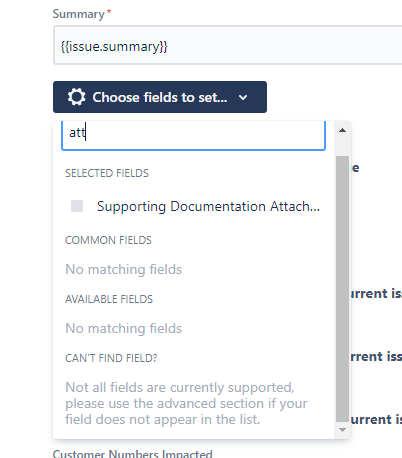Select the Supporting Documentation Attach... field label
Viewport: 402px width, 458px height.
point(208,206)
